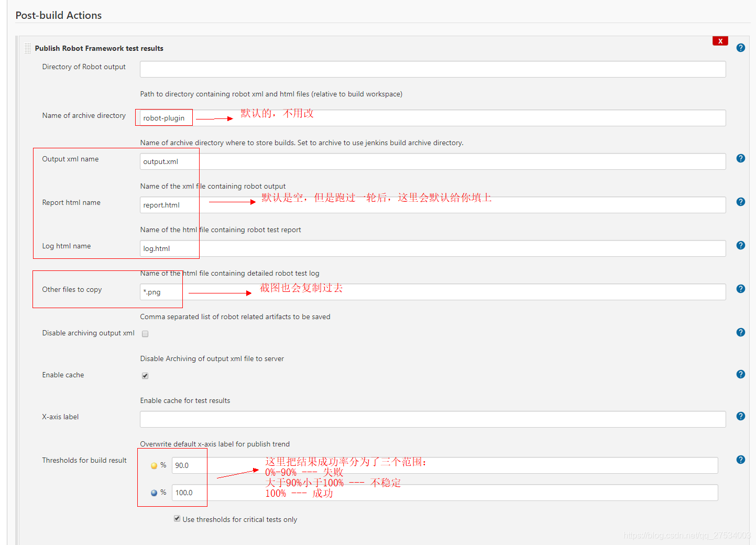This screenshot has height=545, width=756.
Task: Click the 90.0 threshold value field
Action: click(189, 465)
